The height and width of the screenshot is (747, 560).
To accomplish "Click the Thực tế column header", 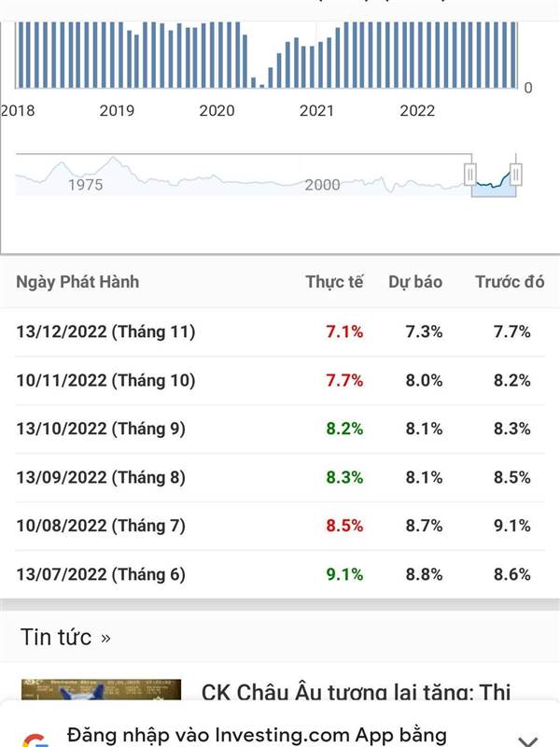I will [x=334, y=282].
